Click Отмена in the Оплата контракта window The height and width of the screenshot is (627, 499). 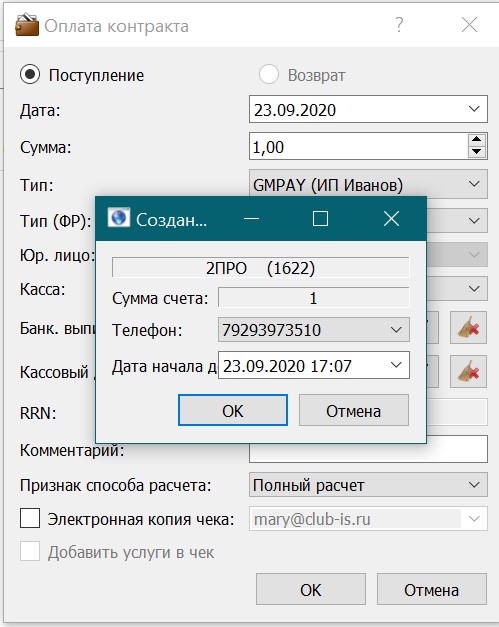[432, 589]
